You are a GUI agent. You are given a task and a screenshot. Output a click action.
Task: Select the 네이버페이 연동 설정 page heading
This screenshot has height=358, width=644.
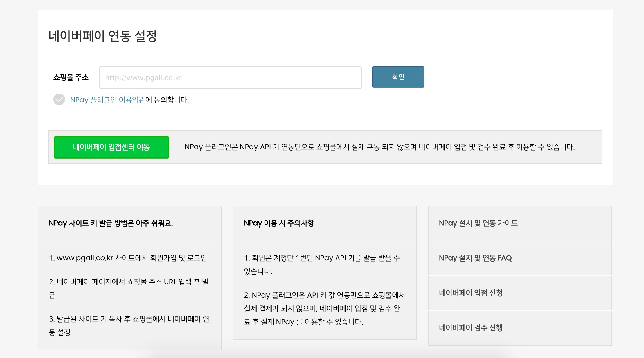click(x=102, y=36)
